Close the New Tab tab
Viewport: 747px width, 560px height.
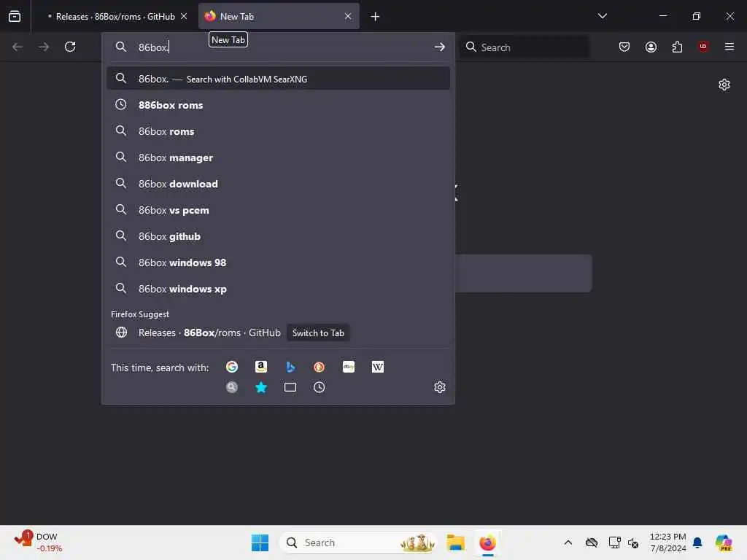tap(348, 16)
